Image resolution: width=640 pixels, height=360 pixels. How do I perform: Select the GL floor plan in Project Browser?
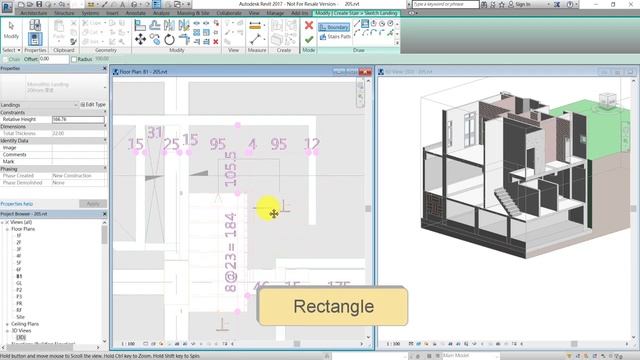point(19,283)
